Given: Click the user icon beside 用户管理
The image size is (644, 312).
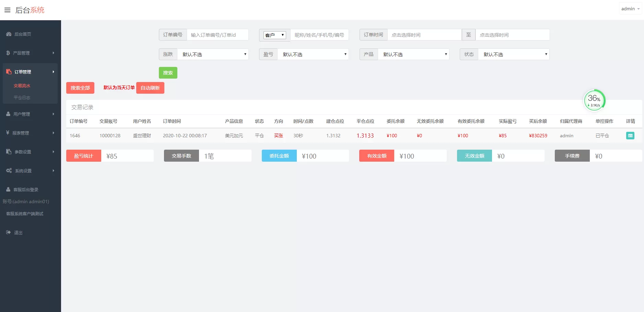Looking at the screenshot, I should [8, 114].
